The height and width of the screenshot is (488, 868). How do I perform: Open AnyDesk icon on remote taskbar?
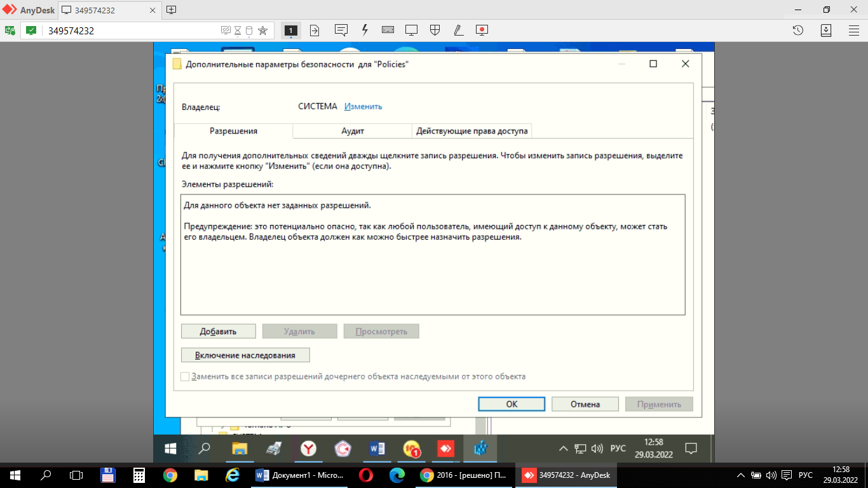pos(445,449)
